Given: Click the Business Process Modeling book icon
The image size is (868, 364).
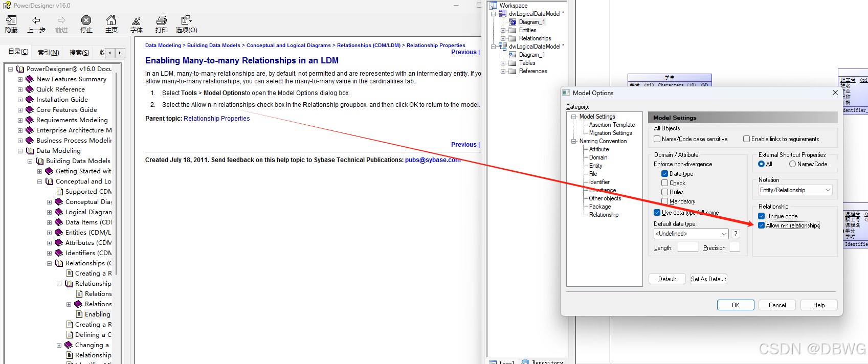Looking at the screenshot, I should [30, 141].
